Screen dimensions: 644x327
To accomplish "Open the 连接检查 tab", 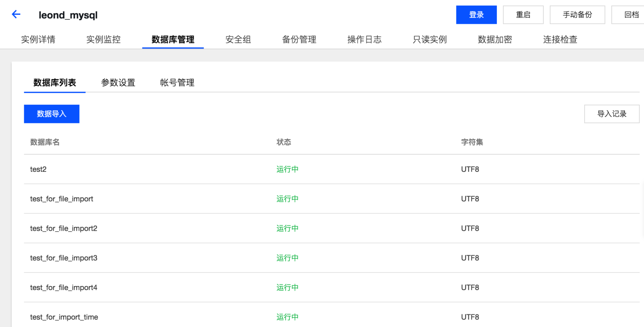I will (560, 39).
